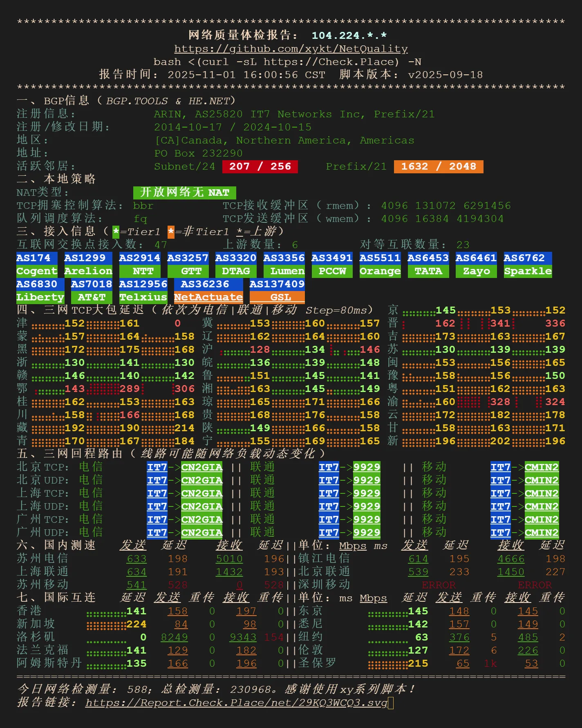
Task: Click the masked IP address 104.224.*.* in the header
Action: click(349, 36)
